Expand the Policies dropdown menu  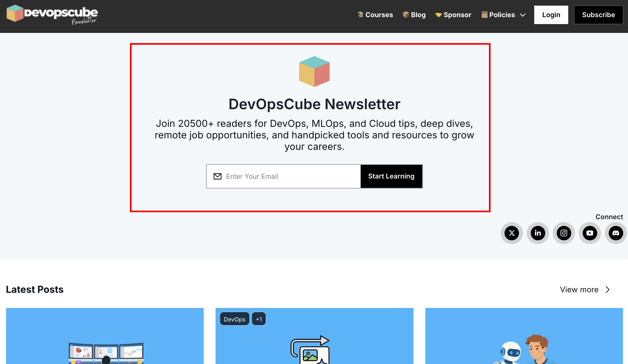pos(503,15)
